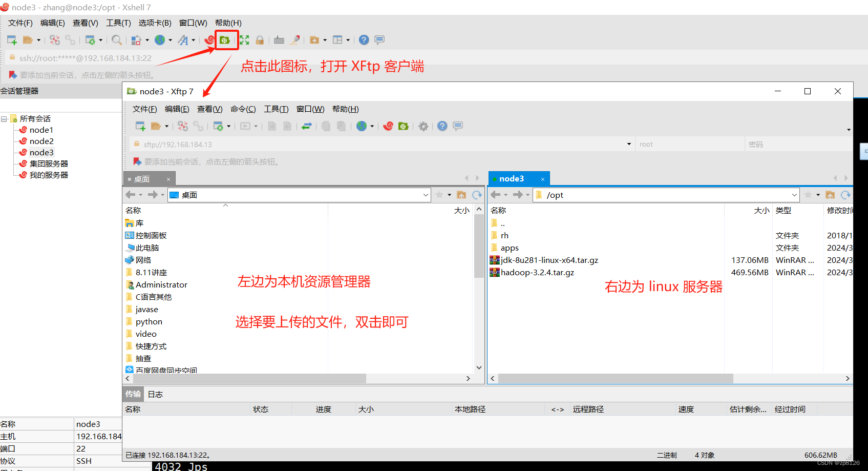The height and width of the screenshot is (471, 868).
Task: Refresh the remote /opt pane
Action: pyautogui.click(x=845, y=195)
